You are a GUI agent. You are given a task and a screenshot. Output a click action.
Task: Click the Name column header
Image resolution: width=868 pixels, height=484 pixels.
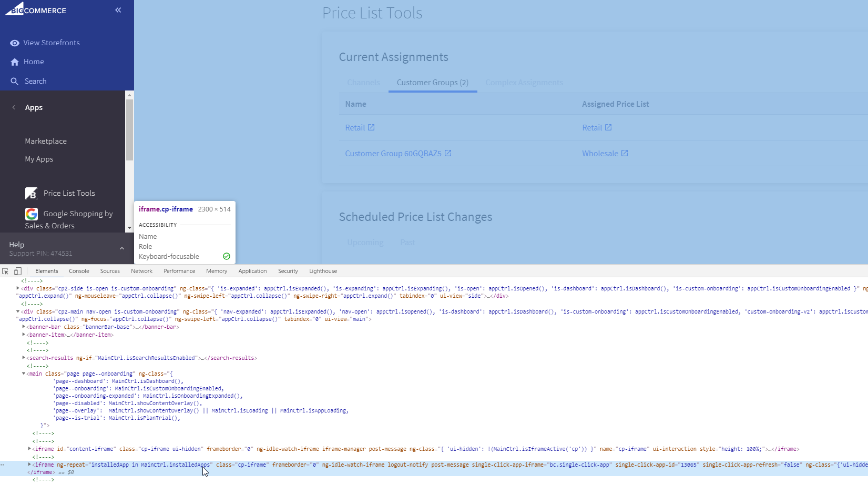(x=355, y=104)
